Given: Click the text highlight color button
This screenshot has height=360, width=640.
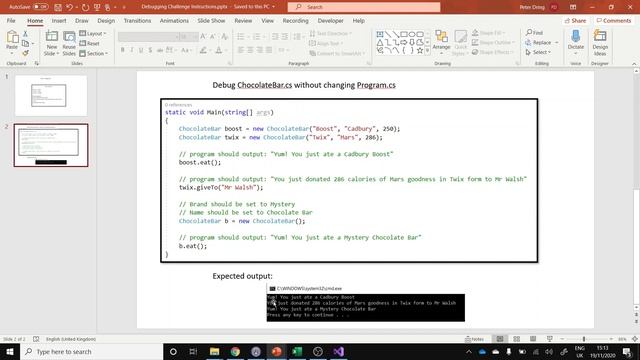Looking at the screenshot, I should (x=203, y=50).
